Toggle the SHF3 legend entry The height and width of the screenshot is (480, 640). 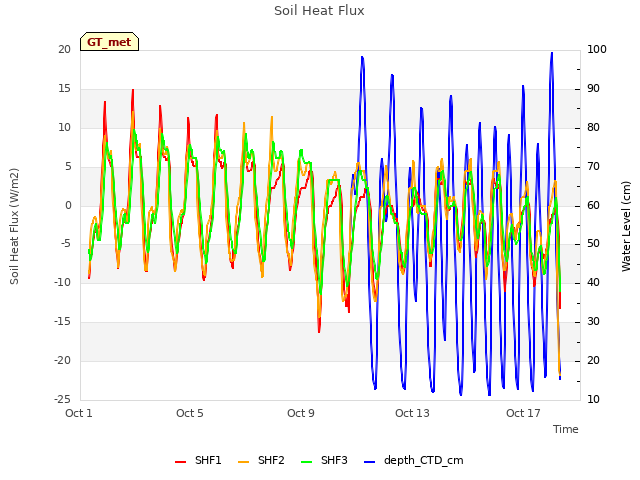point(324,460)
